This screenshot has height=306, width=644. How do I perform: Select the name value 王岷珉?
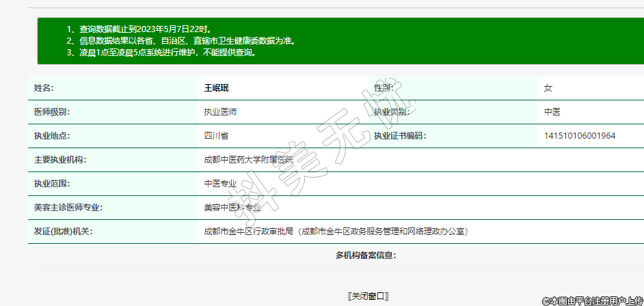pos(217,88)
